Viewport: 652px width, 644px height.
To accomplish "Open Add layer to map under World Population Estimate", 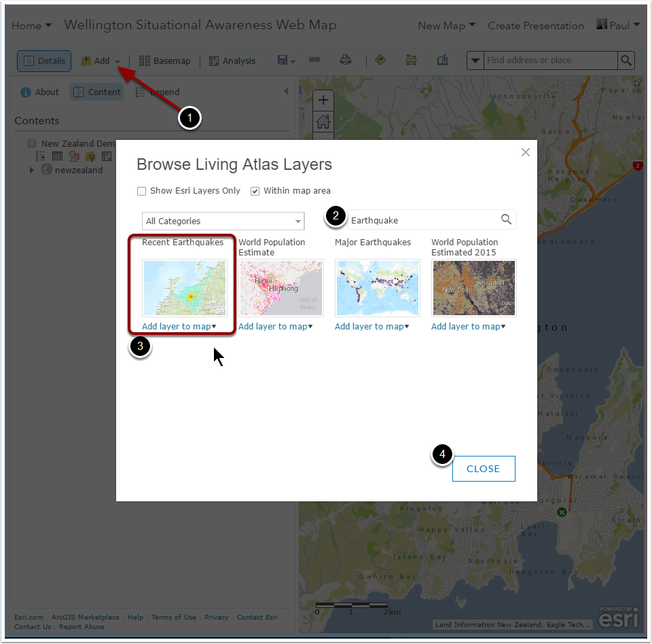I will coord(275,327).
